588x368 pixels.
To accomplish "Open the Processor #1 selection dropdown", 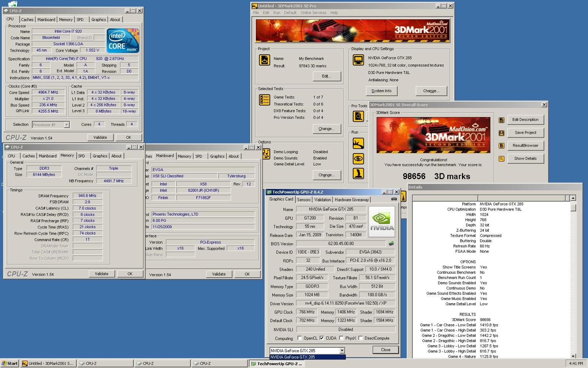I will [x=67, y=125].
